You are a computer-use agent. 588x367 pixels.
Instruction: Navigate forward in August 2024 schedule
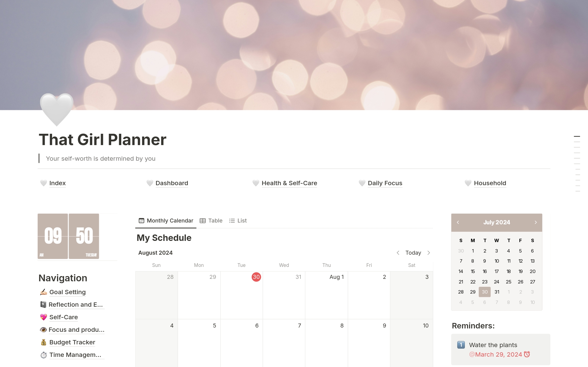pyautogui.click(x=428, y=253)
